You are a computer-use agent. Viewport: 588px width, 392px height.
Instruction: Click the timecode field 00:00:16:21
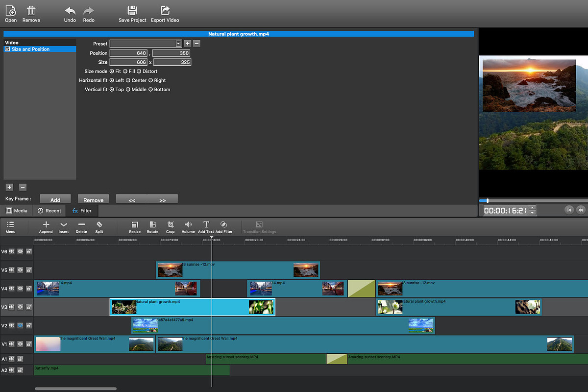(x=506, y=210)
